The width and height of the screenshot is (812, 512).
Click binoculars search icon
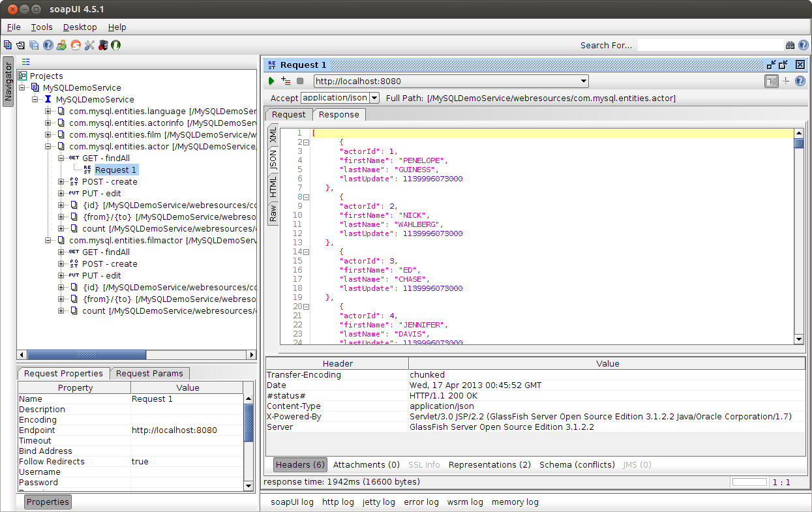(x=790, y=45)
